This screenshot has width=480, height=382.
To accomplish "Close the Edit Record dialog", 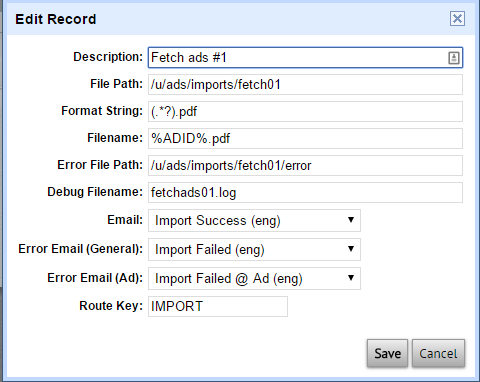I will (x=457, y=18).
